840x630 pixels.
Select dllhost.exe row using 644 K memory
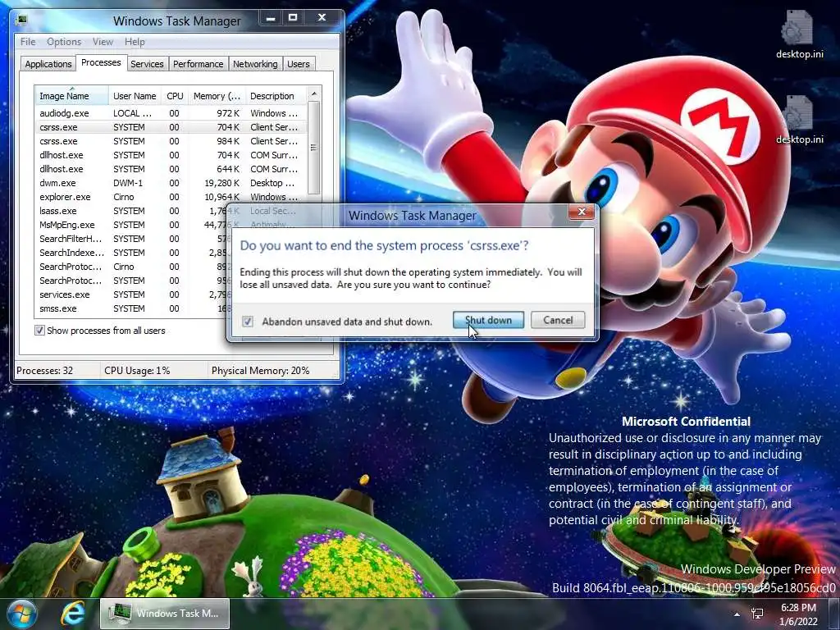tap(171, 169)
